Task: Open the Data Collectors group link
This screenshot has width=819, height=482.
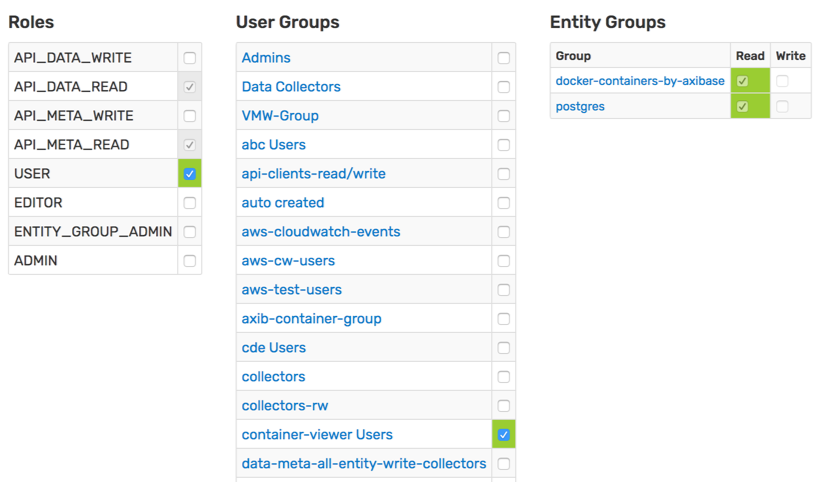Action: (291, 87)
